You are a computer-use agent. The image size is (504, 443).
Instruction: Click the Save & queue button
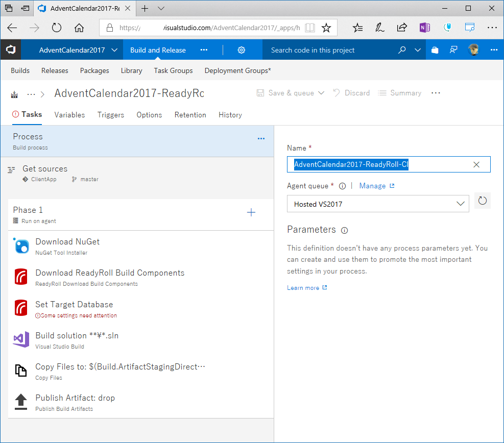pyautogui.click(x=285, y=93)
